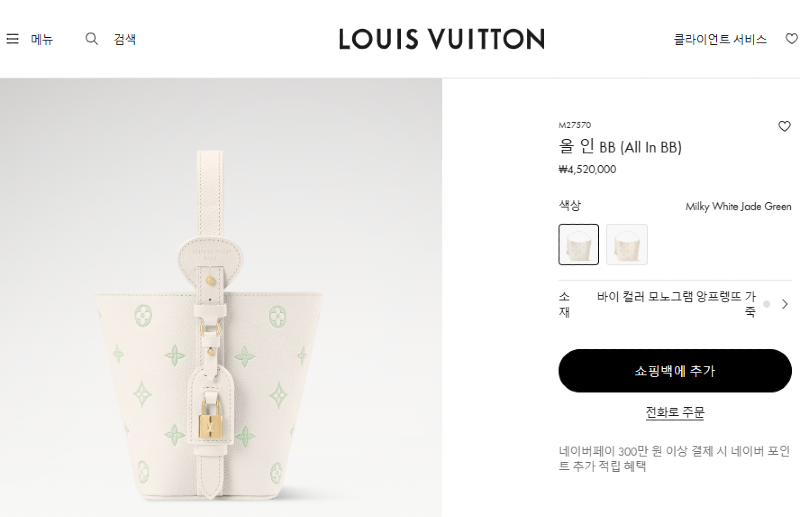Open wishlist heart icon in header
The height and width of the screenshot is (517, 800).
coord(792,39)
